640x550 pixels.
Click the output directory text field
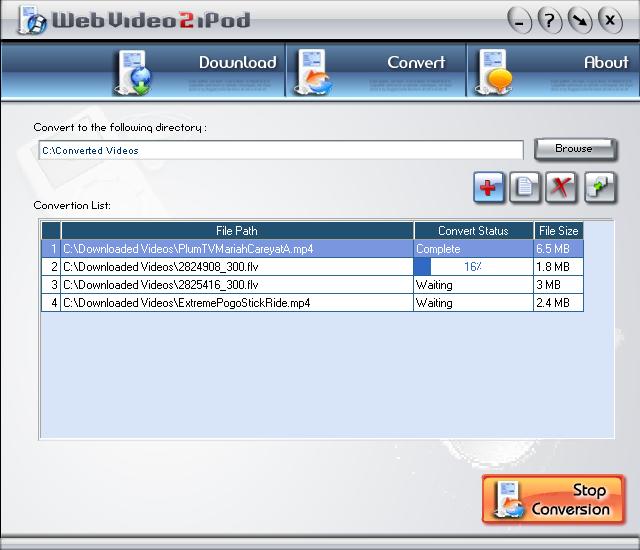click(281, 150)
